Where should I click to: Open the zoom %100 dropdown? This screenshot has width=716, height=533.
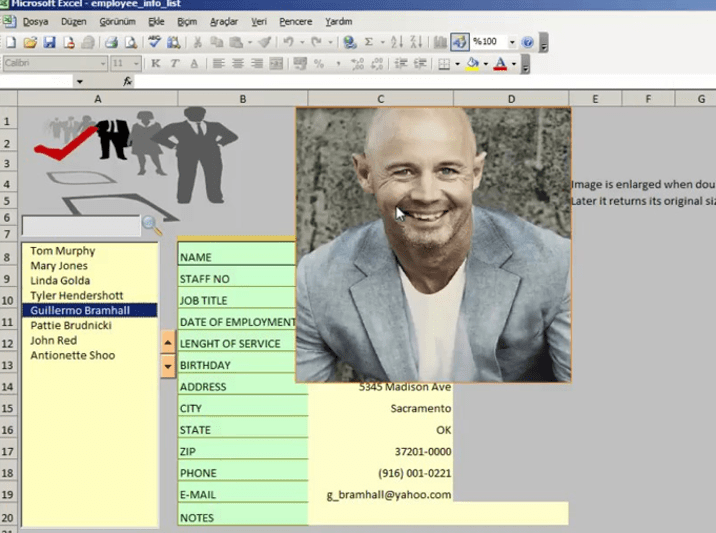point(512,42)
